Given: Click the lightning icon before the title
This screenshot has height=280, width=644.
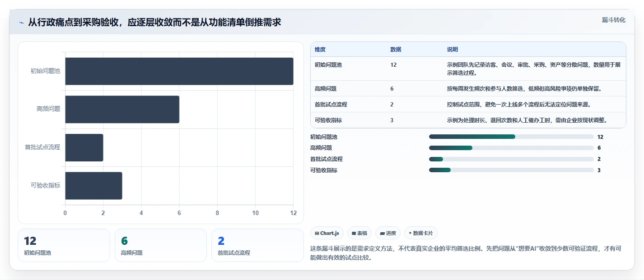Looking at the screenshot, I should tap(21, 23).
